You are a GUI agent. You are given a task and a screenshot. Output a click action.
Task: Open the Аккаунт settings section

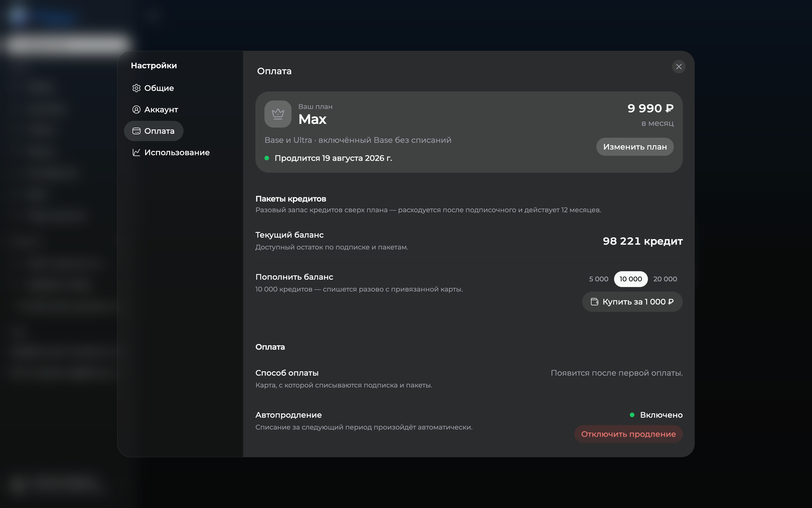tap(155, 110)
